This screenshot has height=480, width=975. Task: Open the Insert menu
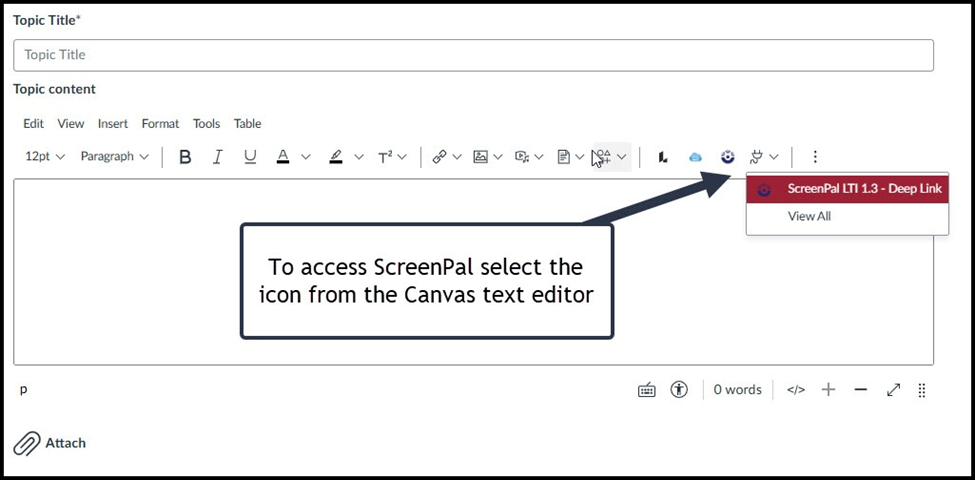point(113,124)
